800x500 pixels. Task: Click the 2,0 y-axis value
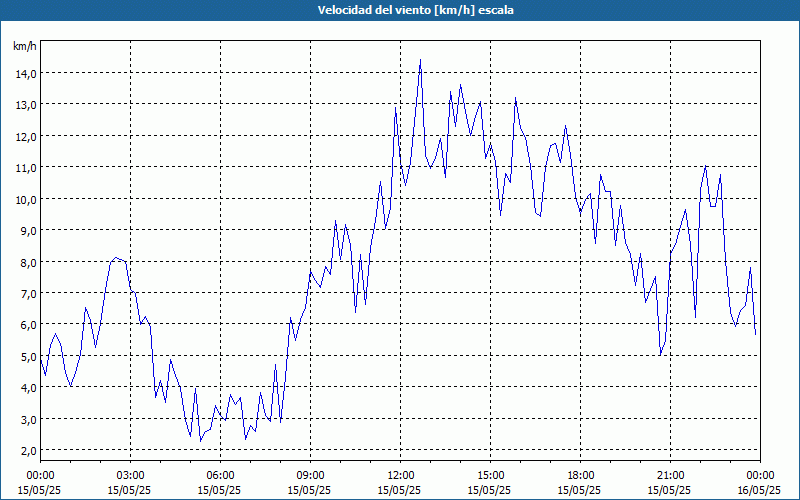[x=28, y=450]
